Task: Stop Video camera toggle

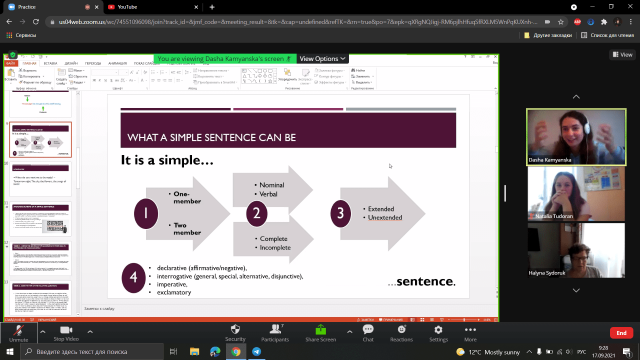Action: pos(66,333)
